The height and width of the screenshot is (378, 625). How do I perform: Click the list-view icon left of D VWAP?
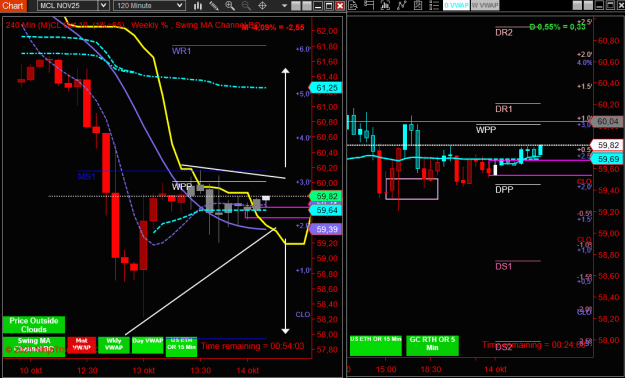[x=434, y=5]
